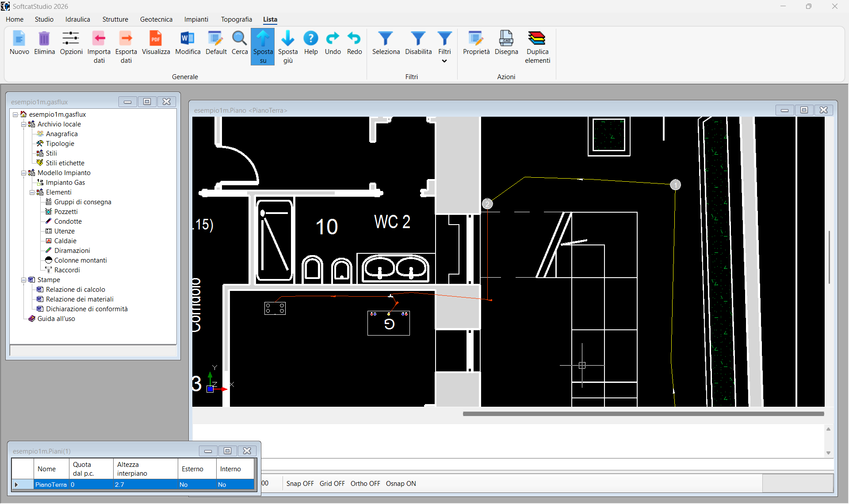Click the Redo arrow icon
849x504 pixels.
pyautogui.click(x=354, y=38)
